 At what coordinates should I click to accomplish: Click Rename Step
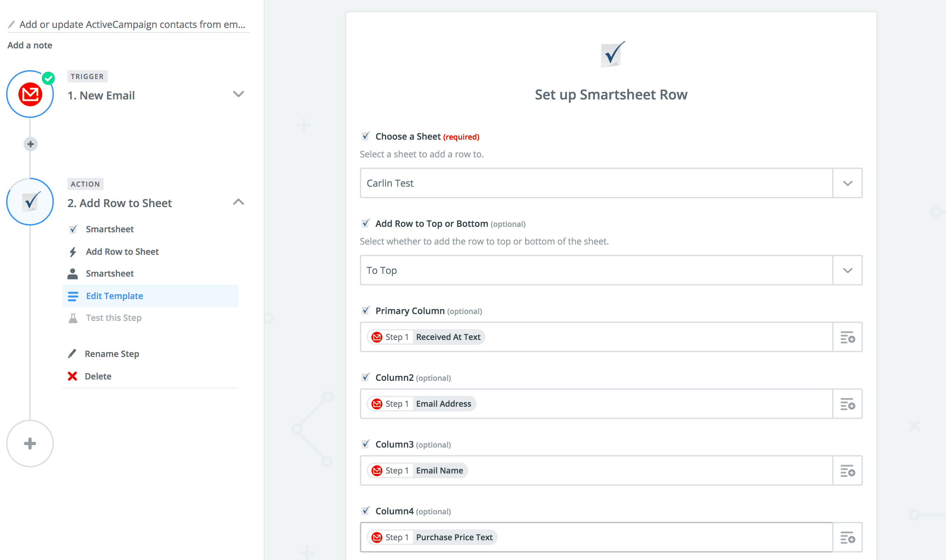(x=112, y=354)
